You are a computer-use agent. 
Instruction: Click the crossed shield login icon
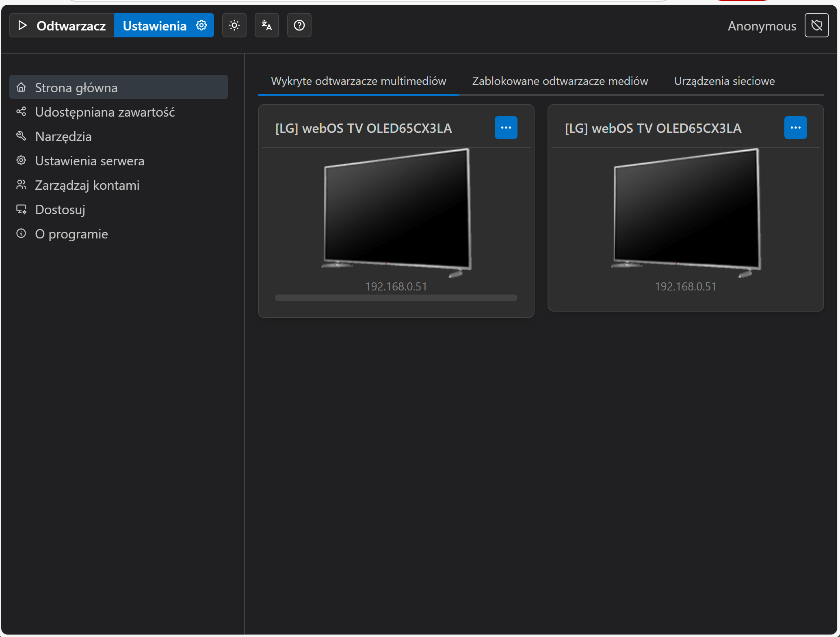(x=817, y=26)
